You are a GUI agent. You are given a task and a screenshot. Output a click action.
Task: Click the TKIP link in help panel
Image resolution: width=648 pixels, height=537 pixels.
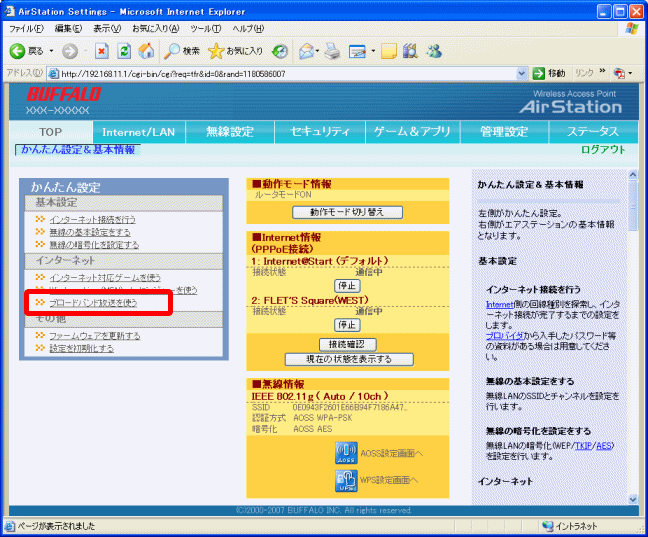(x=583, y=446)
